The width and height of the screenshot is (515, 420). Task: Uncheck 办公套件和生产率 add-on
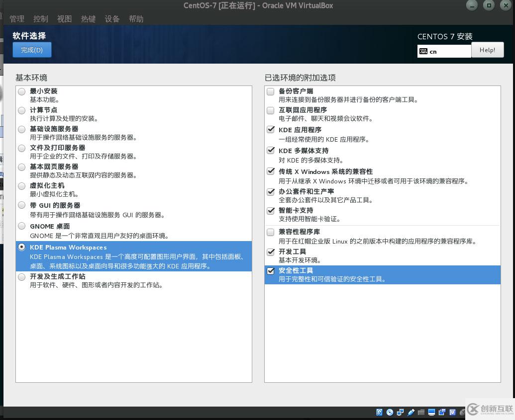[271, 192]
